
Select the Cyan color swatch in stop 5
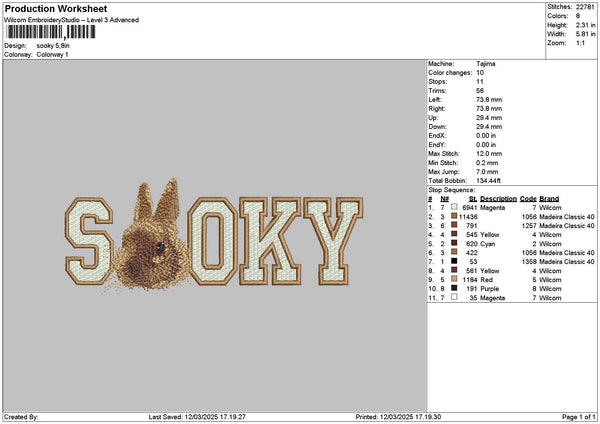point(454,243)
